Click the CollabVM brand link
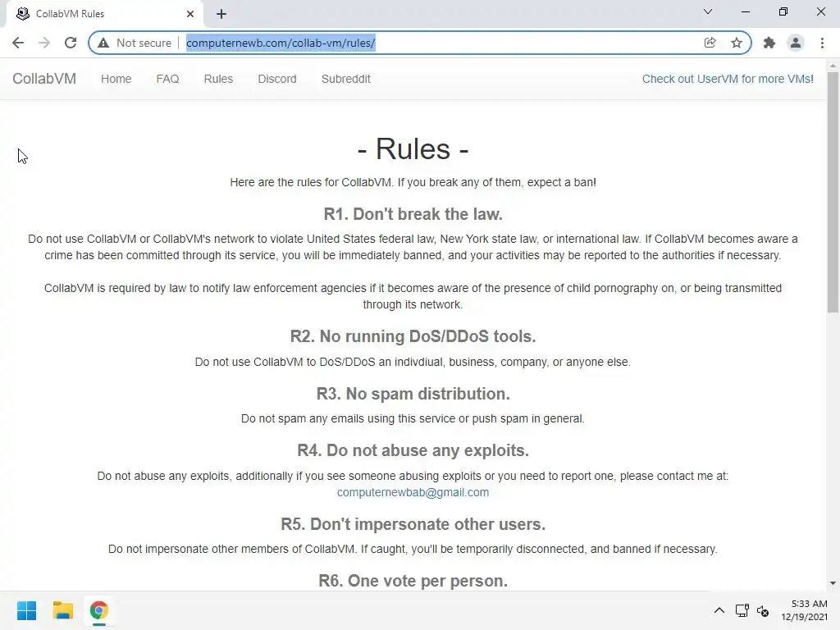840x630 pixels. [x=44, y=79]
